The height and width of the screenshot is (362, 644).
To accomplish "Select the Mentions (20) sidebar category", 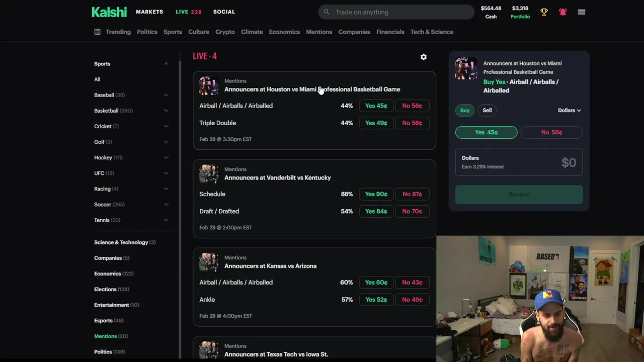I will [111, 336].
